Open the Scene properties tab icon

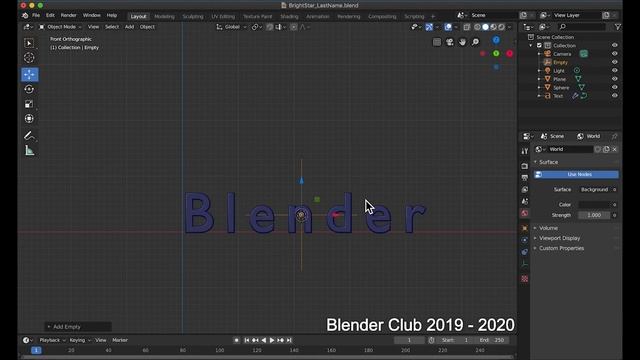(x=524, y=202)
